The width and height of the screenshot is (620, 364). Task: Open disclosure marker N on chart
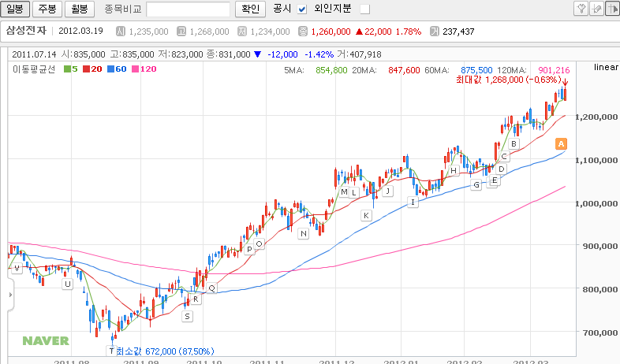click(303, 234)
